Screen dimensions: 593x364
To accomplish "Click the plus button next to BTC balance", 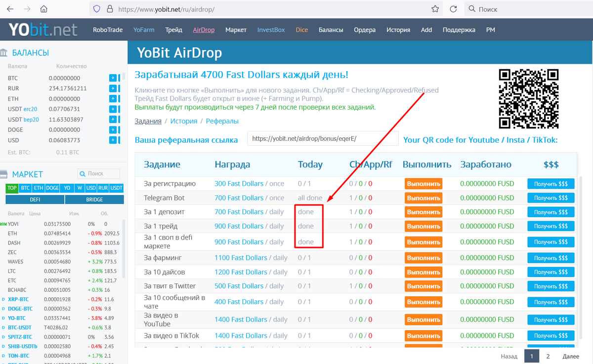I will click(x=113, y=78).
